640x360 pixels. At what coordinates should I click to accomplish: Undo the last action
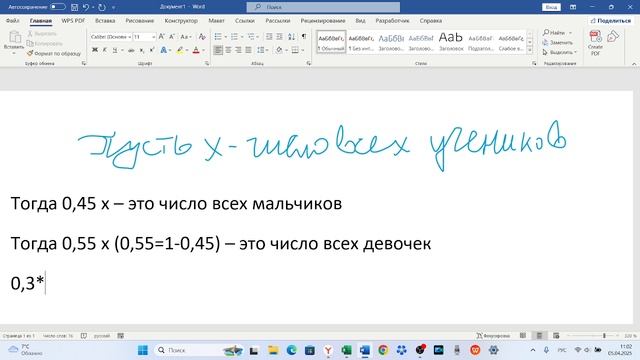click(x=86, y=7)
